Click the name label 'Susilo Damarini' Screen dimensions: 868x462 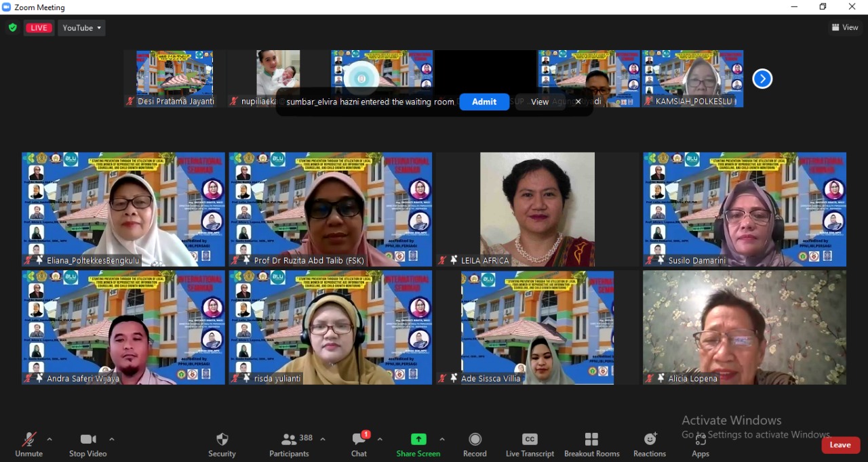pyautogui.click(x=697, y=260)
